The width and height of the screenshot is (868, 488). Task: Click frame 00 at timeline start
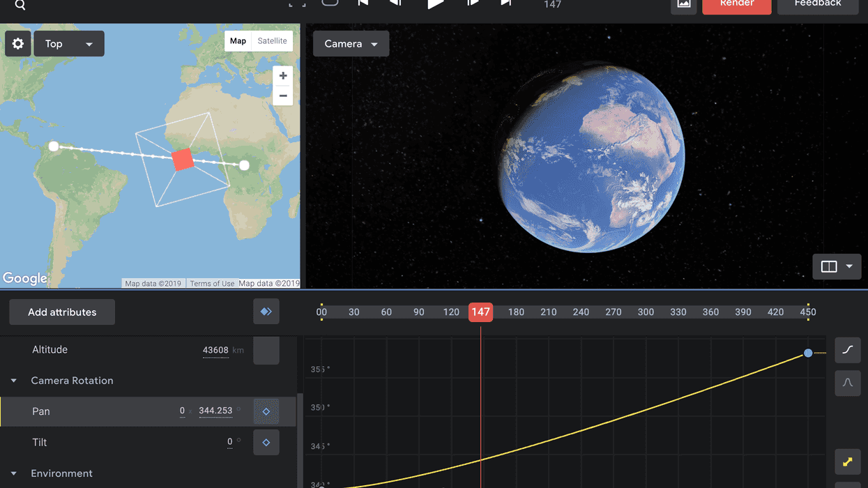[x=321, y=312]
